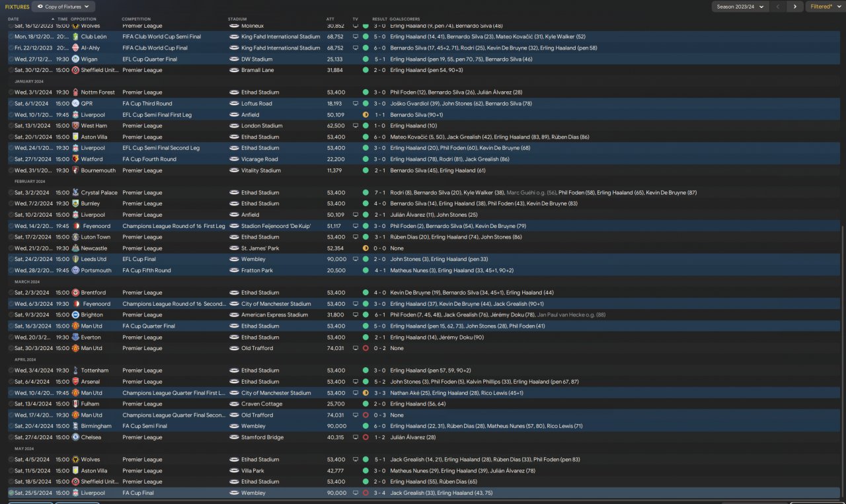Tick the selector circle for the Crystal Palace fixture

pos(11,193)
